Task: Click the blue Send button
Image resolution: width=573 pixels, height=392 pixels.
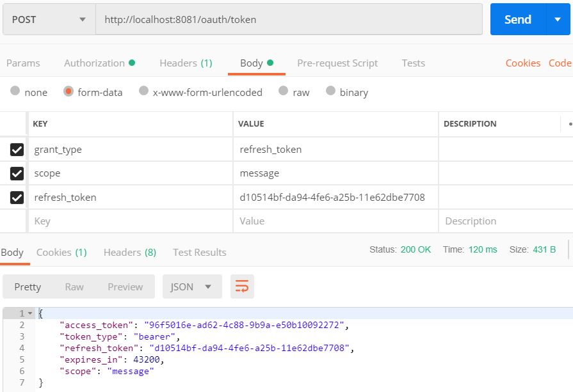Action: (x=518, y=19)
